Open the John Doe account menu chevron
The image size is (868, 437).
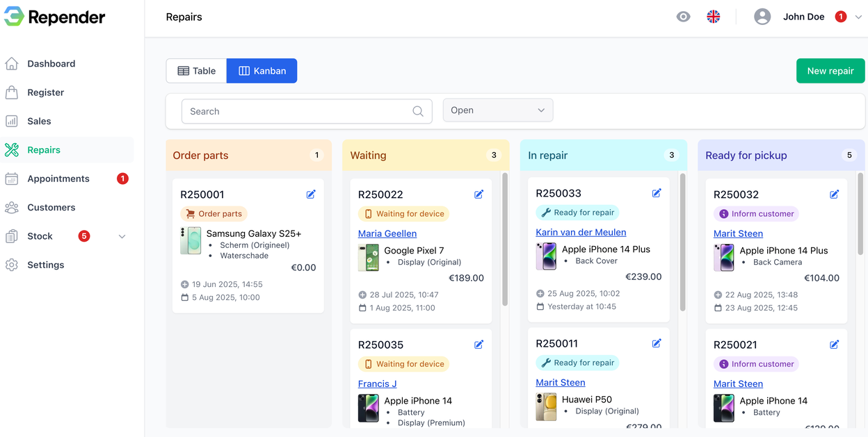tap(858, 16)
